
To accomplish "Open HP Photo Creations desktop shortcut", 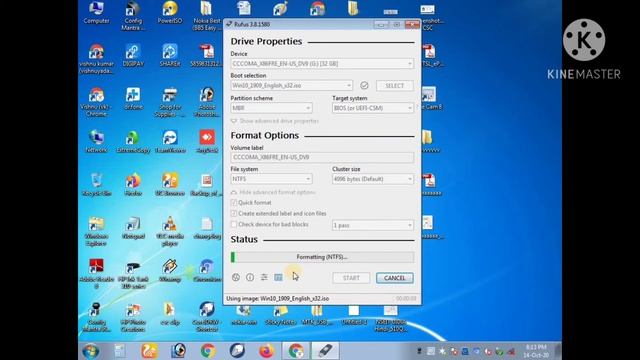I will coord(133,318).
